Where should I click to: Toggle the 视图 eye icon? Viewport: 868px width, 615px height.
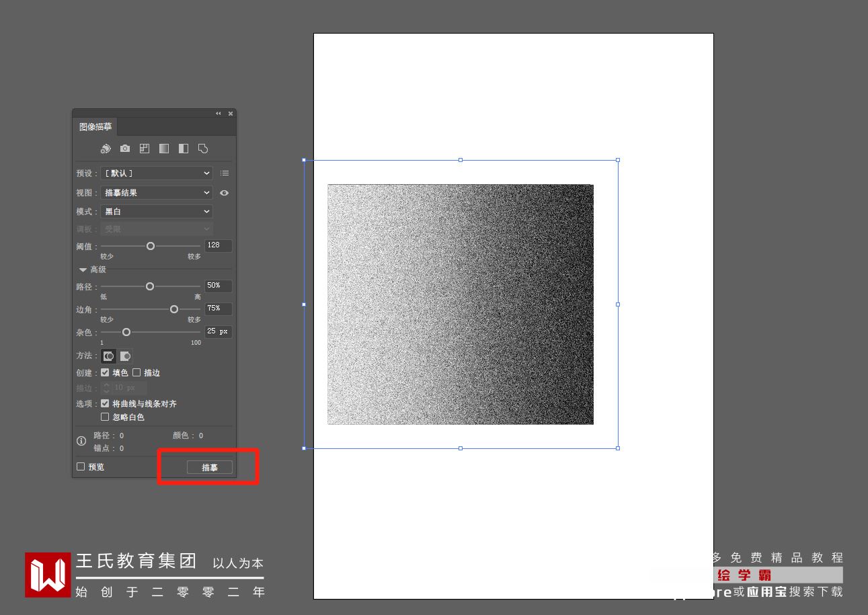click(x=224, y=193)
